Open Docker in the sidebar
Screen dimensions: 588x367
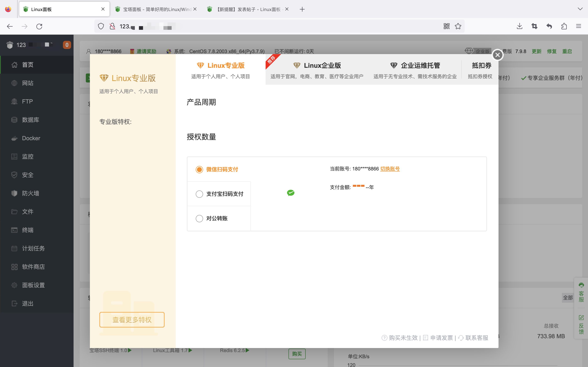click(37, 138)
